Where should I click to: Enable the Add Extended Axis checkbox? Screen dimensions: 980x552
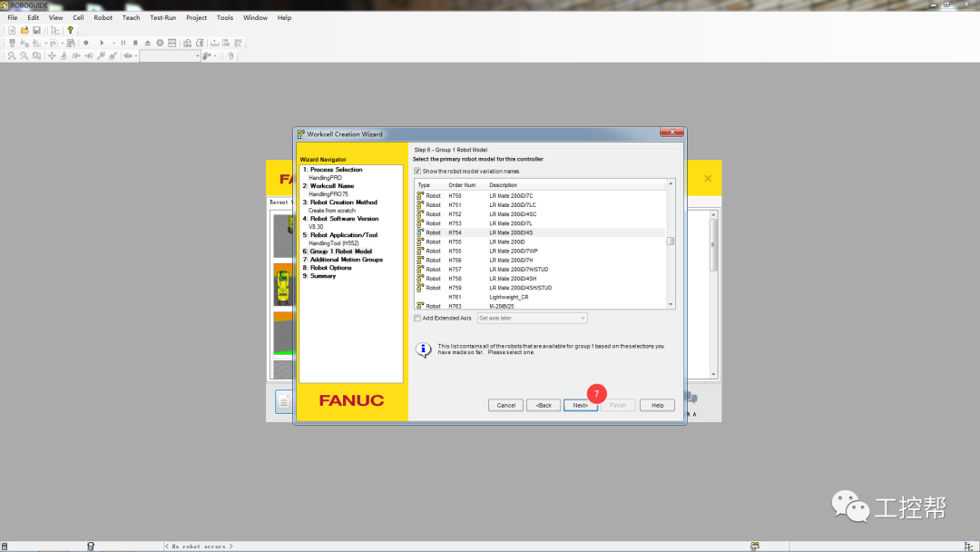click(417, 318)
